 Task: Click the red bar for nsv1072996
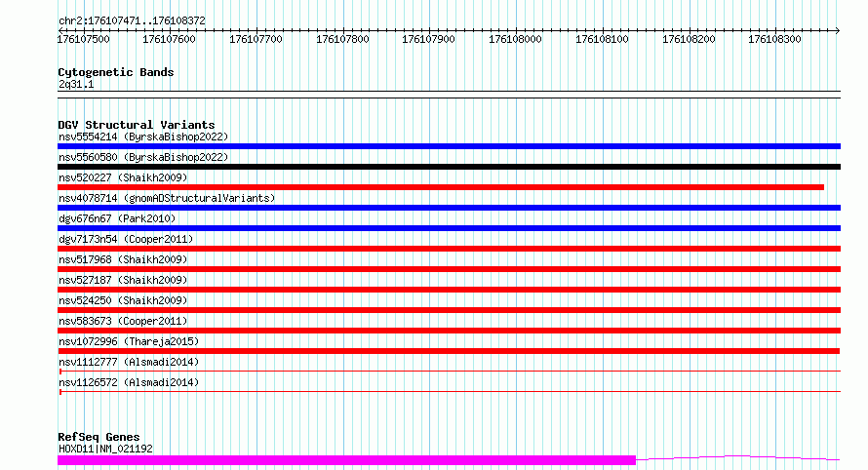(449, 351)
